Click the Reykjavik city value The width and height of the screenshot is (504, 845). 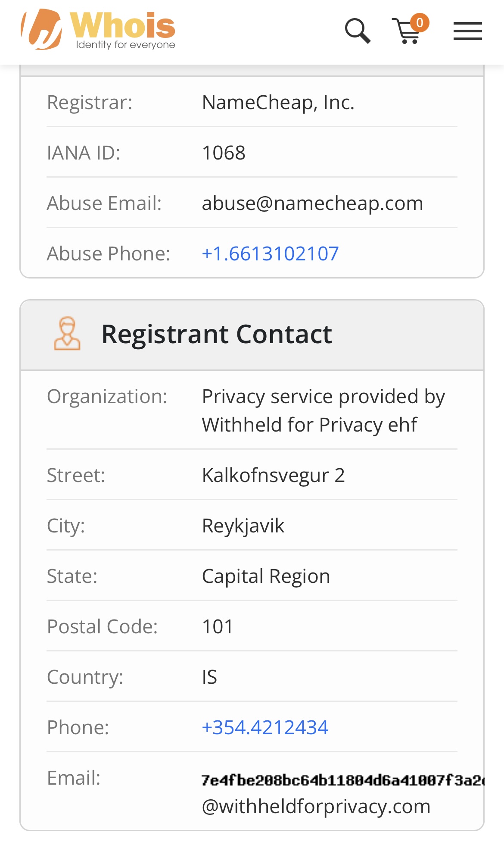[243, 526]
